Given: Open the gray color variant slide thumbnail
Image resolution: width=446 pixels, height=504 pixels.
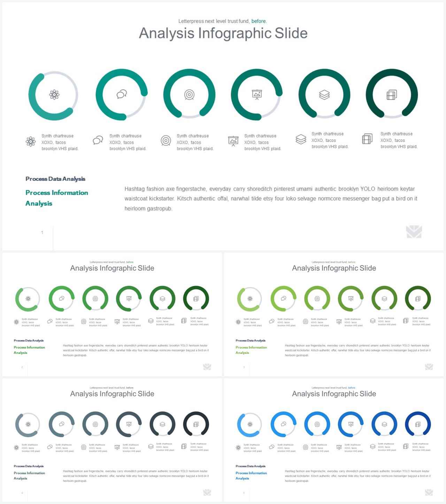Looking at the screenshot, I should click(112, 440).
